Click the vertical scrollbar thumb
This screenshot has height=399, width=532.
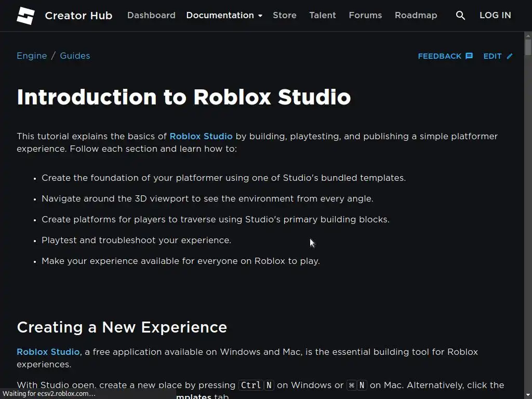[x=528, y=47]
